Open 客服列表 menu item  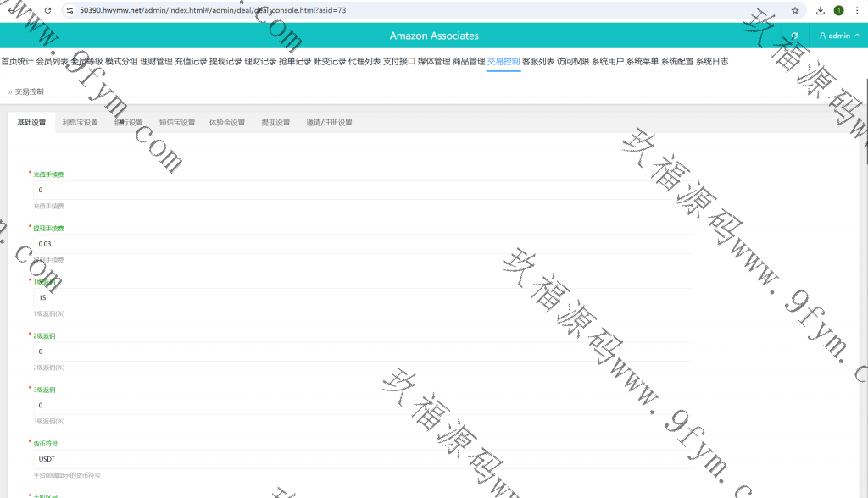(538, 61)
